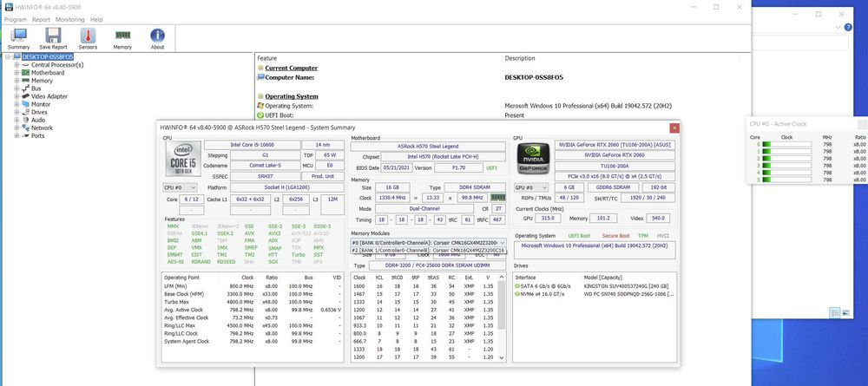Click the Bus icon in the tree

click(25, 88)
